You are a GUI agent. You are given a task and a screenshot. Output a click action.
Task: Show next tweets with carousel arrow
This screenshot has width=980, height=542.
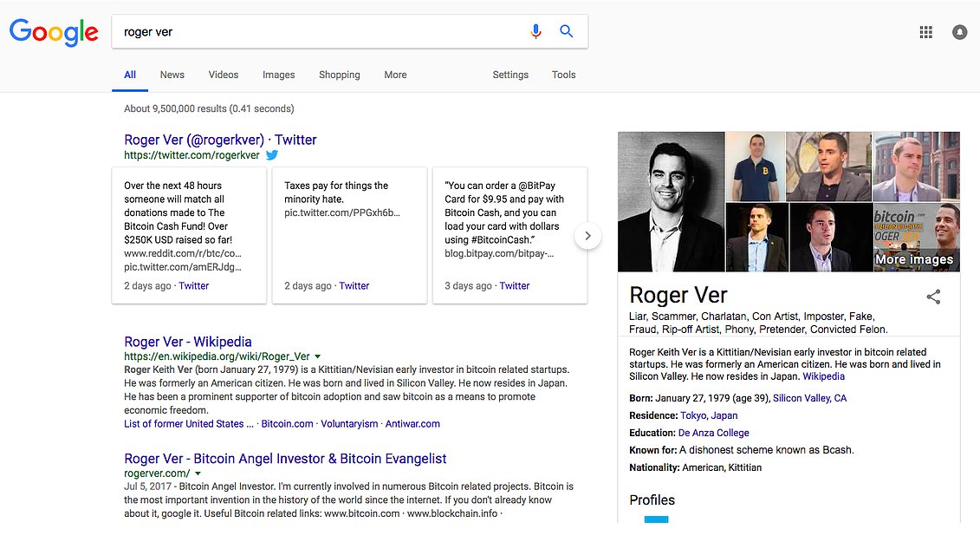587,236
